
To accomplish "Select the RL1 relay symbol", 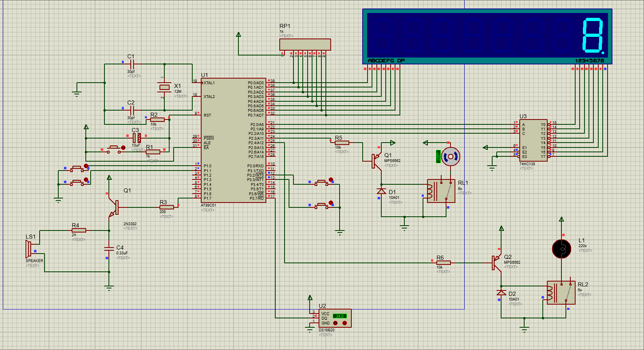I will coord(441,191).
